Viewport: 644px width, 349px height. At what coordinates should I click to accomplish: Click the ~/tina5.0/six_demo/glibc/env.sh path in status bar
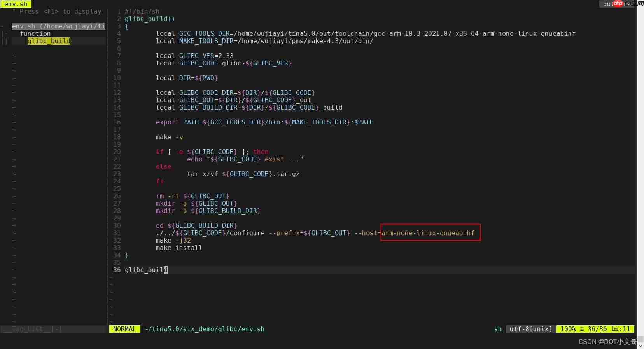coord(204,329)
